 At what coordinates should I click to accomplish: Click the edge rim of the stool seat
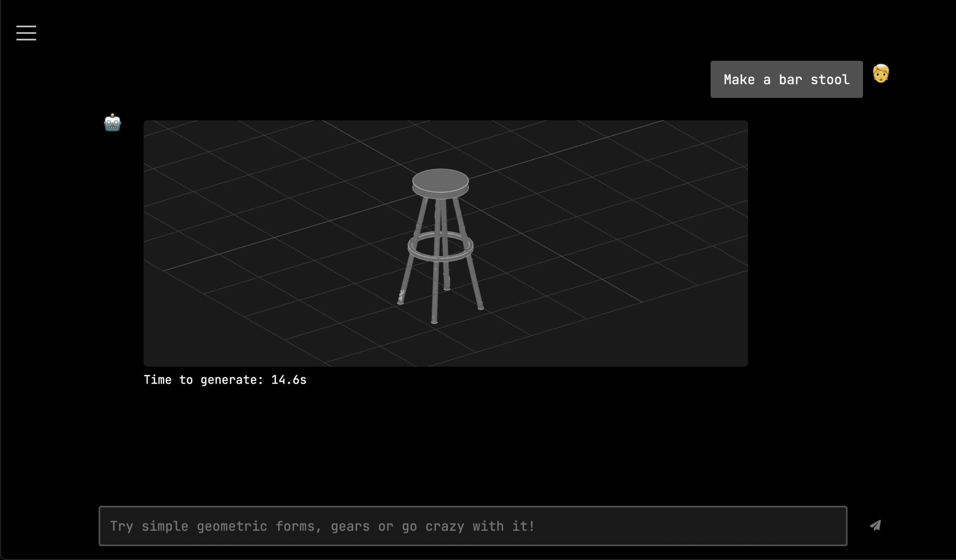click(x=440, y=194)
